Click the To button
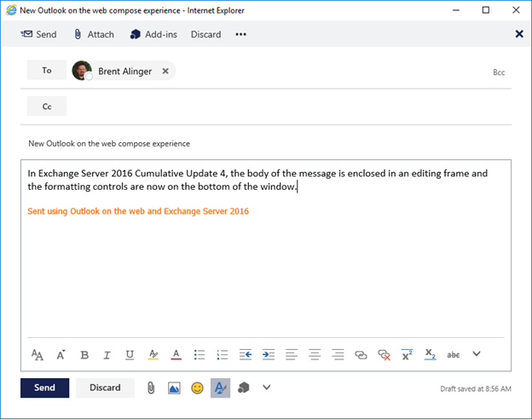Screen dimensions: 532x419 [x=47, y=70]
